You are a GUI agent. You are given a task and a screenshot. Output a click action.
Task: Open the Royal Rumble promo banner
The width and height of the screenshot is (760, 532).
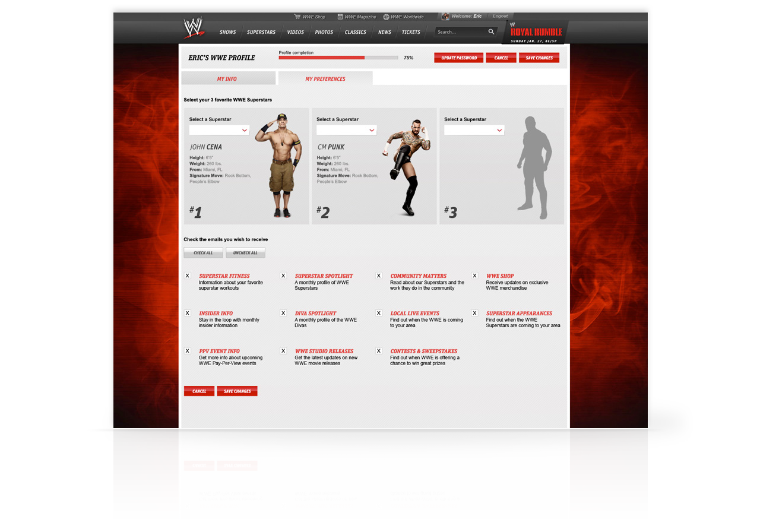click(536, 32)
